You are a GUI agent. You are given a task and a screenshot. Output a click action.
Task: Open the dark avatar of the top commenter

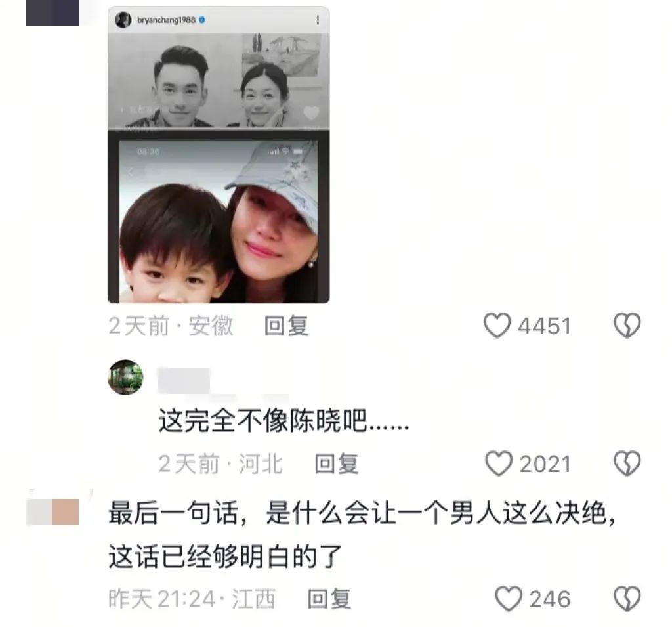(52, 13)
